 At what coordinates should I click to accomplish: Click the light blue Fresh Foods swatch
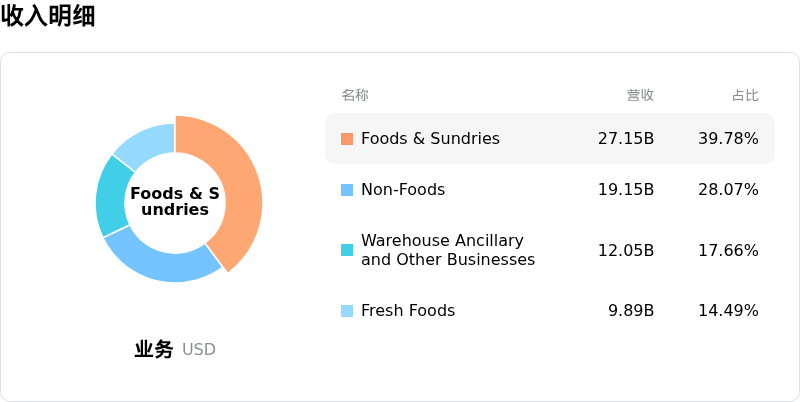pos(347,311)
